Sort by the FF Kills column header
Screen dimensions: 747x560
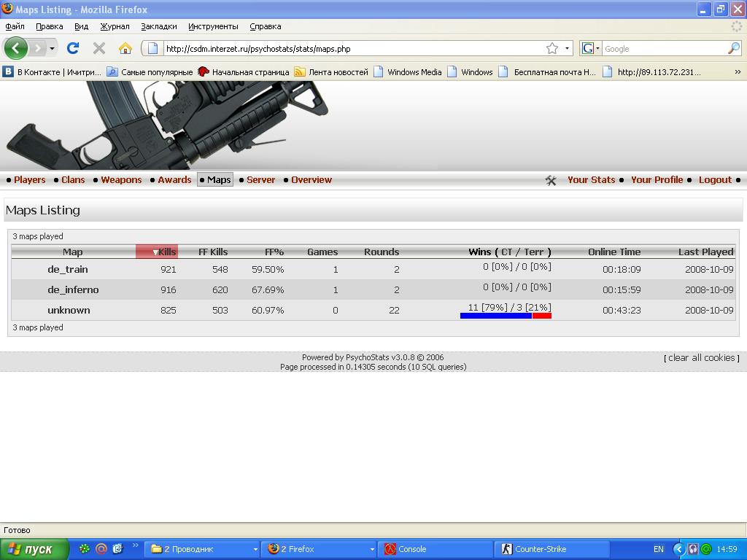[213, 252]
